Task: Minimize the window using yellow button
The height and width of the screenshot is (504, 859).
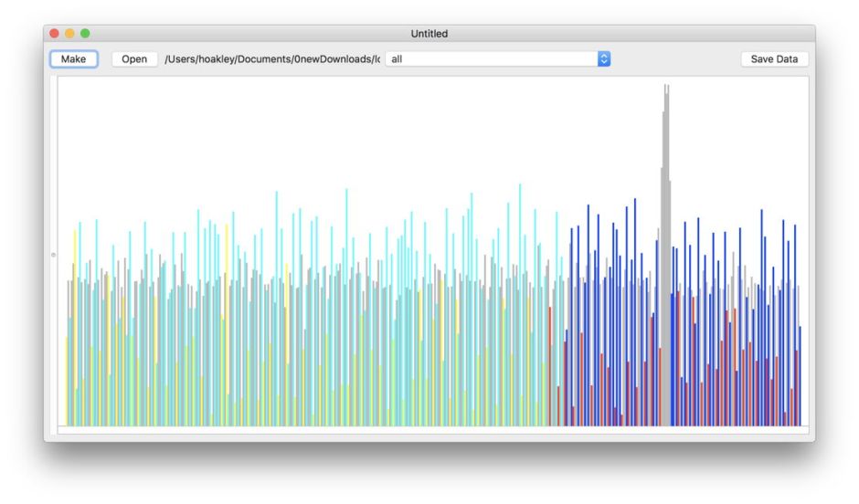Action: (x=69, y=34)
